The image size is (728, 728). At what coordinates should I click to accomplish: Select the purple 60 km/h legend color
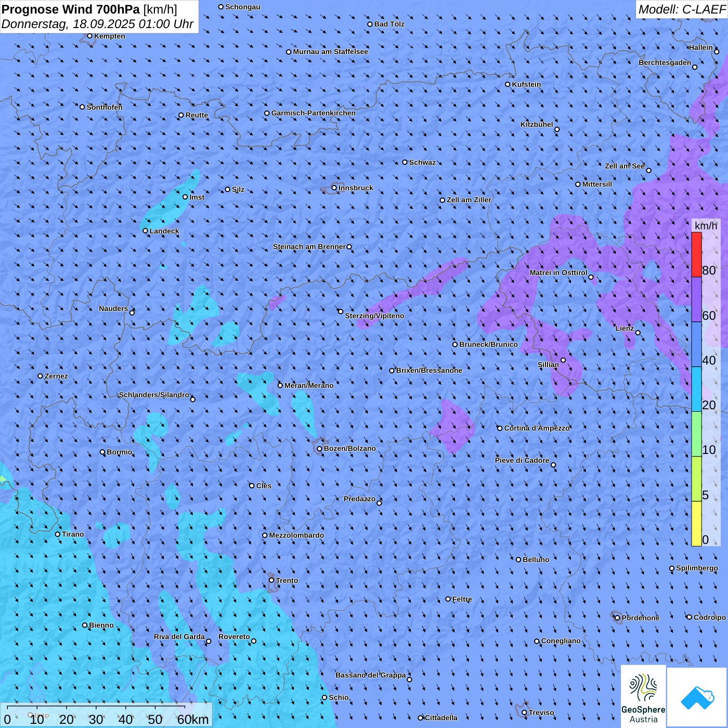(696, 300)
